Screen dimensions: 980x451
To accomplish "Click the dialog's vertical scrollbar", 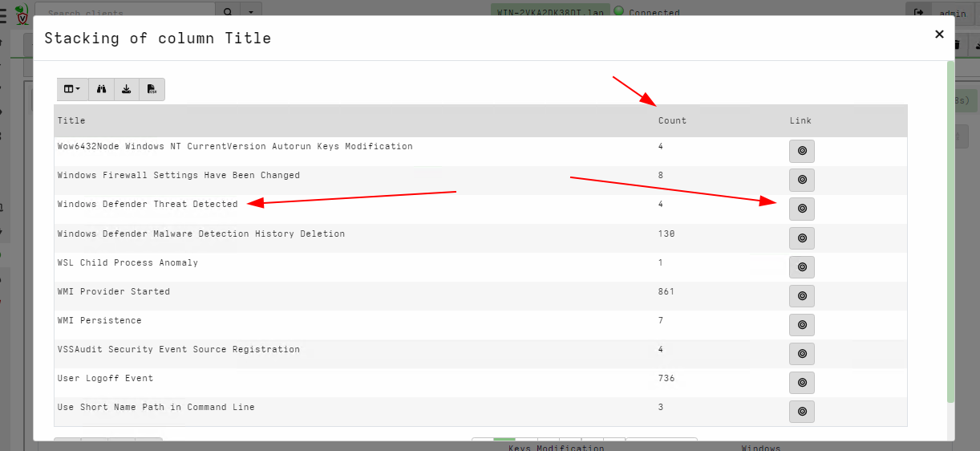I will click(950, 233).
